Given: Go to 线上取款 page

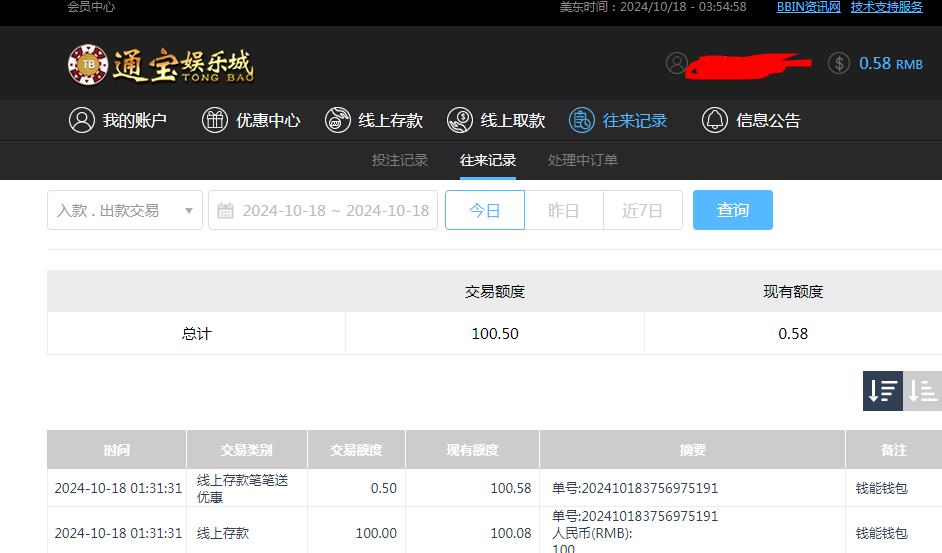Looking at the screenshot, I should (496, 120).
